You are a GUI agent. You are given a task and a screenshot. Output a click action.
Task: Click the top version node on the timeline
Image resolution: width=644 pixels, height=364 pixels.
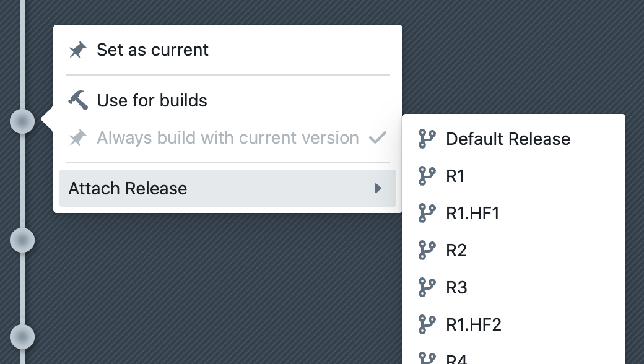(22, 121)
